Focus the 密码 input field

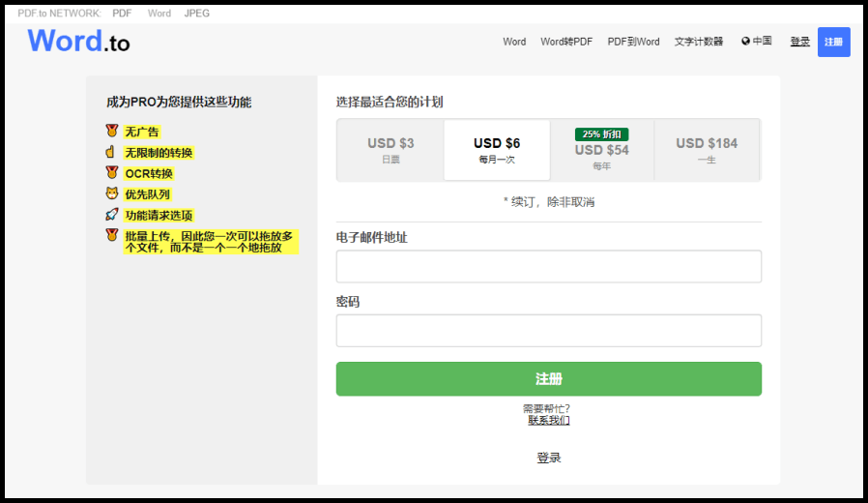pos(549,331)
